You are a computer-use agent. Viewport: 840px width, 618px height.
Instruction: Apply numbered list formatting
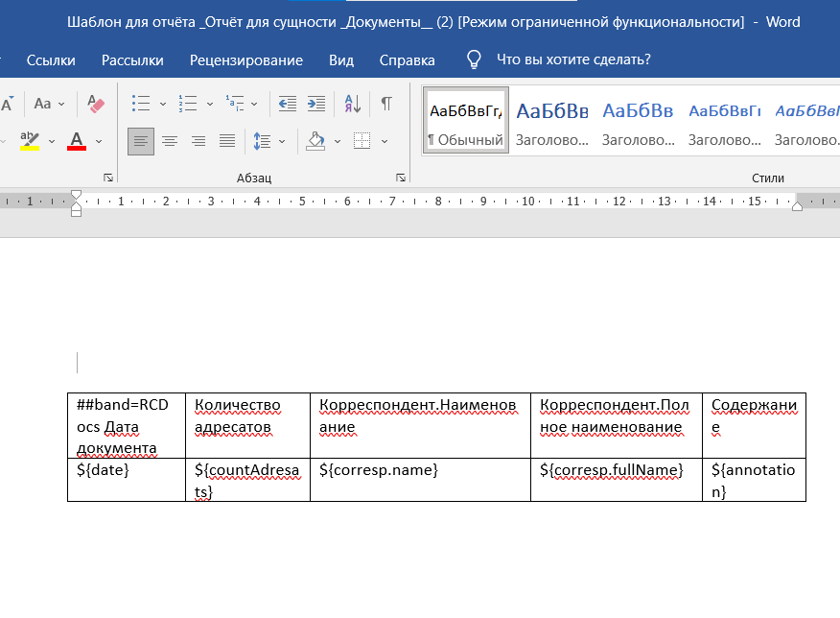(x=188, y=104)
